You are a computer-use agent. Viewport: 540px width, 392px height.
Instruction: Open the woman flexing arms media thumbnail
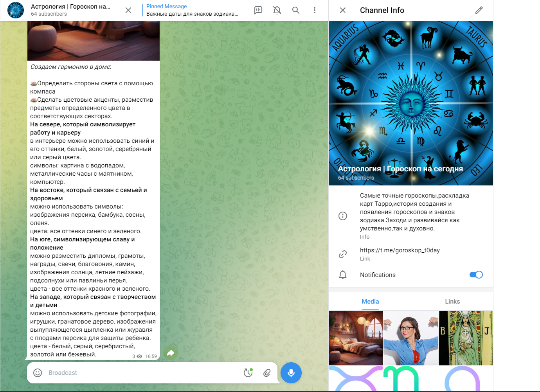click(411, 338)
